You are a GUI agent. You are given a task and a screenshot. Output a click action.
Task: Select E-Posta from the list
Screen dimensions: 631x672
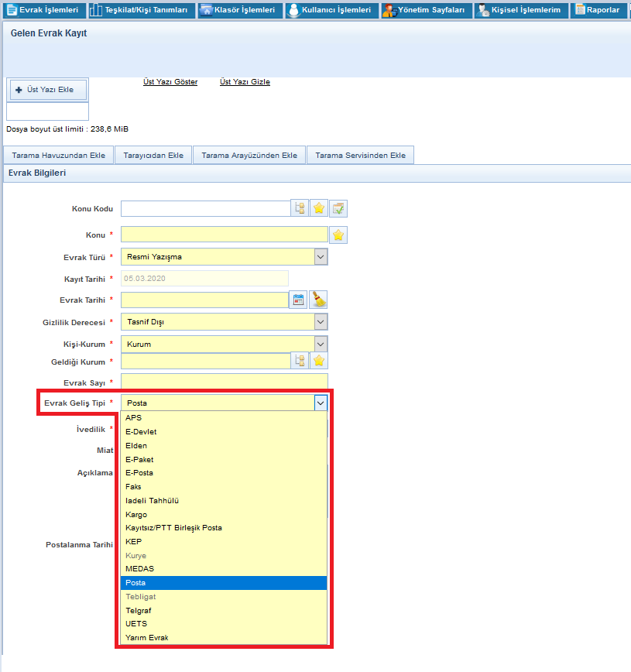click(x=139, y=473)
